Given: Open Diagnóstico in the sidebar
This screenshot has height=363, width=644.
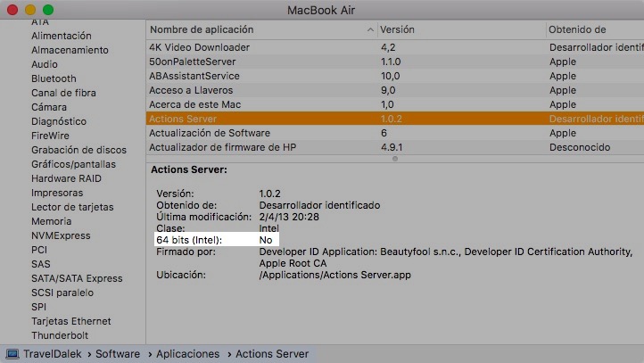Looking at the screenshot, I should pos(59,121).
